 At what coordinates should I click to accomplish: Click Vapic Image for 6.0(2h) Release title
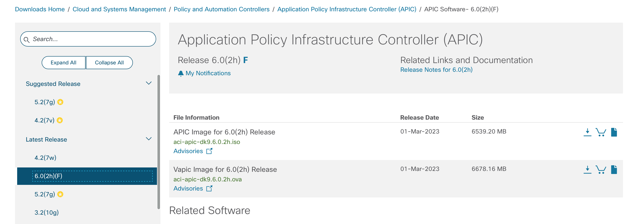(225, 169)
